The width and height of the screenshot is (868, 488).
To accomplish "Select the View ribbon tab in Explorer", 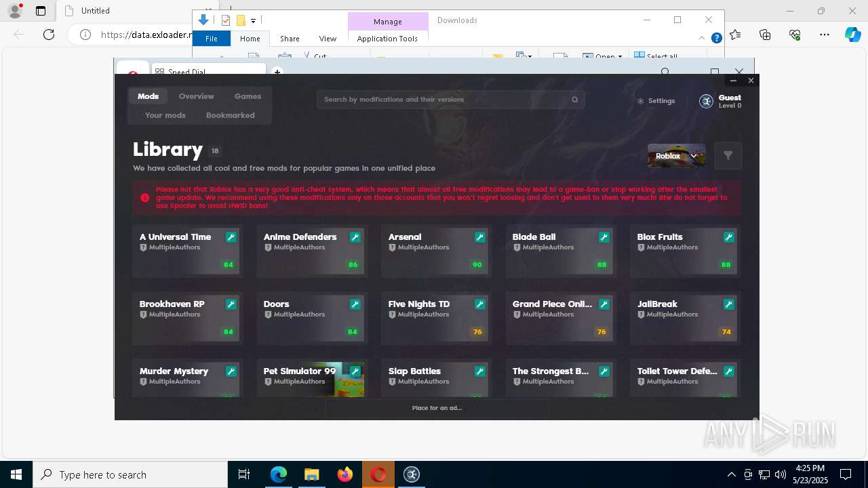I will click(x=328, y=39).
